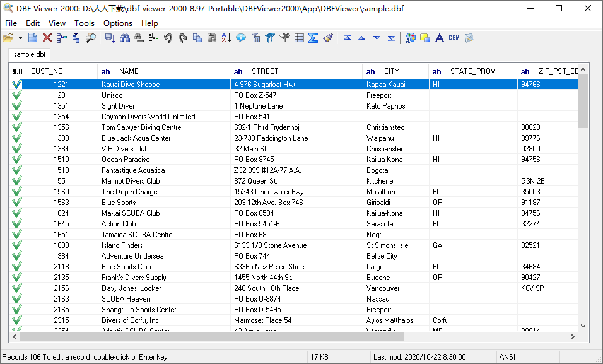603x364 pixels.
Task: Toggle the check mark for record 1221
Action: pyautogui.click(x=16, y=84)
